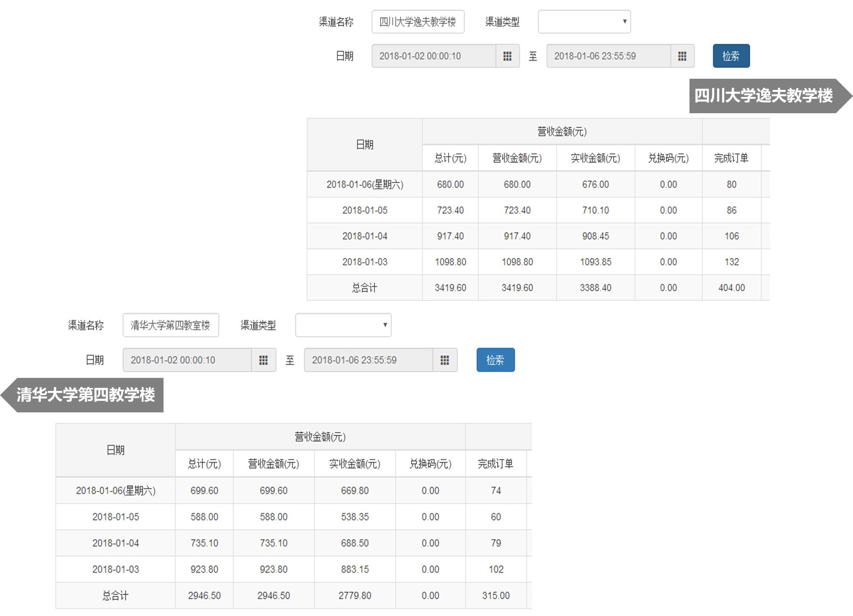Click 实收金额(元) column header in the 四川大学 table
853x616 pixels.
click(x=595, y=158)
